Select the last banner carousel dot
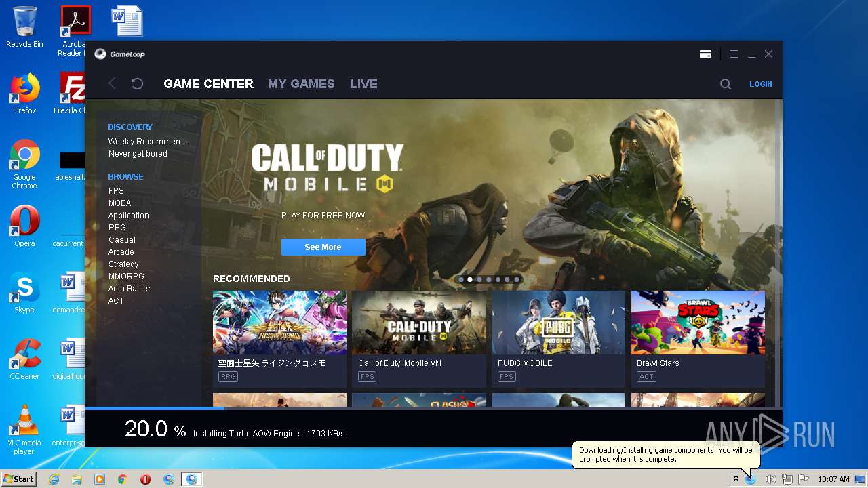868x488 pixels. click(517, 279)
